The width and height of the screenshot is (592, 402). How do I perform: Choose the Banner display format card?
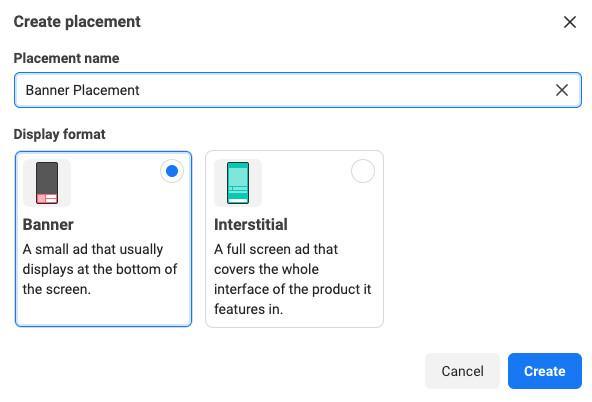[103, 239]
